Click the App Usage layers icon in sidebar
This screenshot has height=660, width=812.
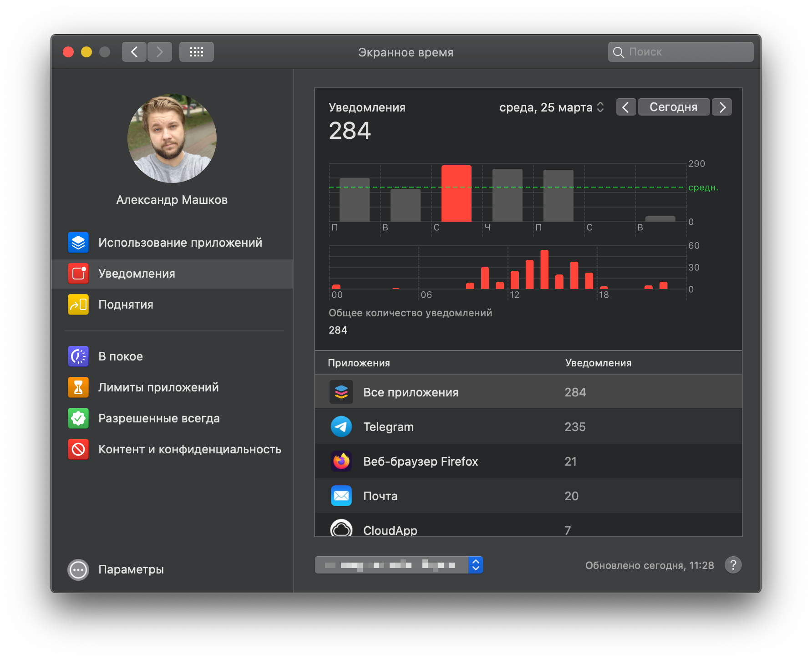pos(78,243)
